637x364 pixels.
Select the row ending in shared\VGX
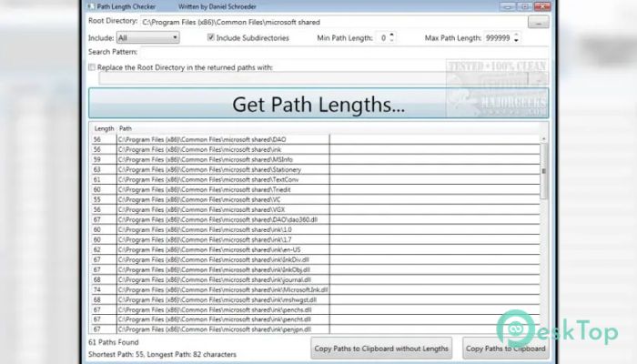coord(316,209)
